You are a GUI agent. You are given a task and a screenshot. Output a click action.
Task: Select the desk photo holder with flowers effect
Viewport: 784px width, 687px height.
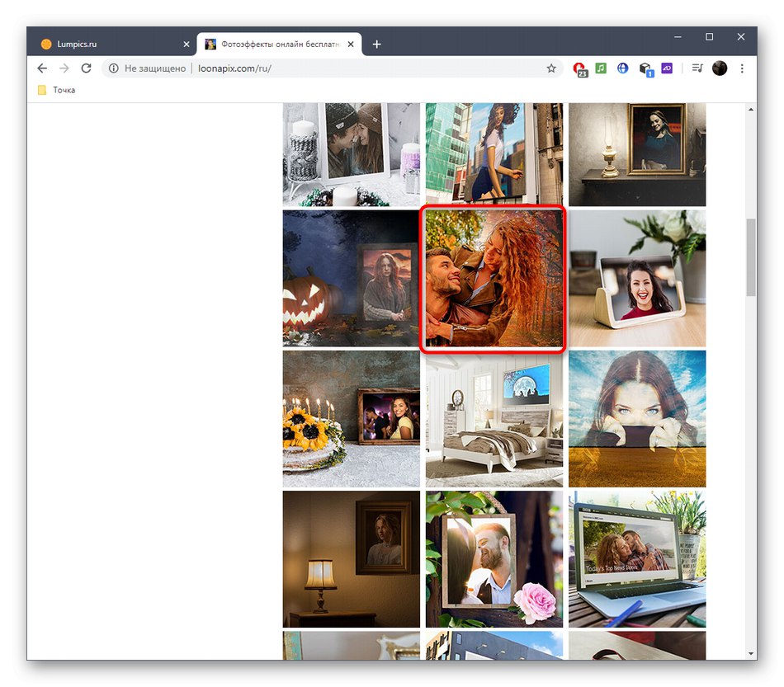click(x=637, y=278)
